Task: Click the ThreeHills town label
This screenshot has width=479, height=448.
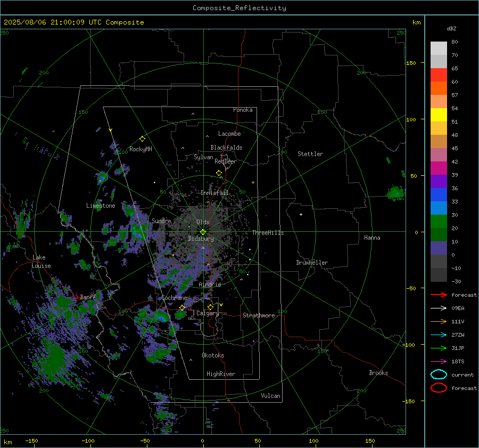Action: coord(268,233)
